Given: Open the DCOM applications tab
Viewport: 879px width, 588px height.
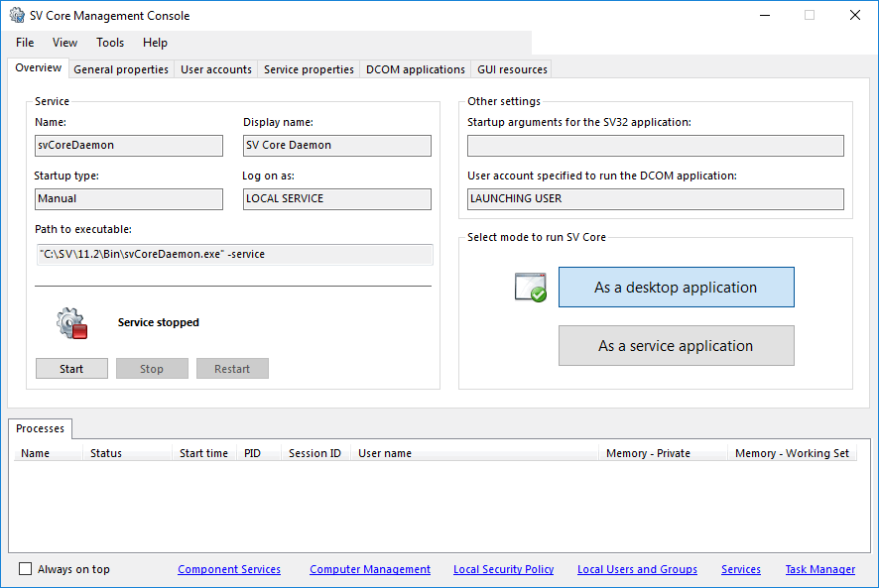Looking at the screenshot, I should [416, 69].
